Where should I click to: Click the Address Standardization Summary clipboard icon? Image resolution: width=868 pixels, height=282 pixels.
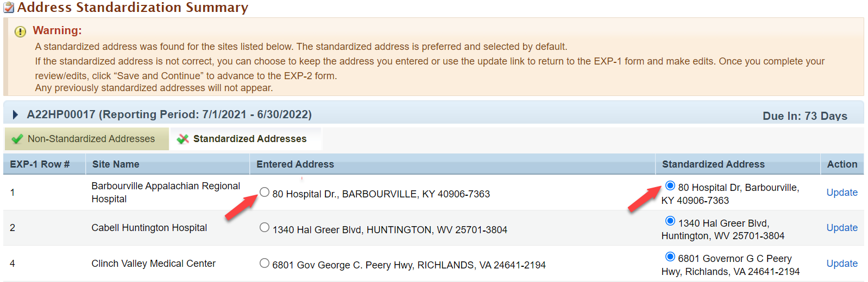coord(9,8)
